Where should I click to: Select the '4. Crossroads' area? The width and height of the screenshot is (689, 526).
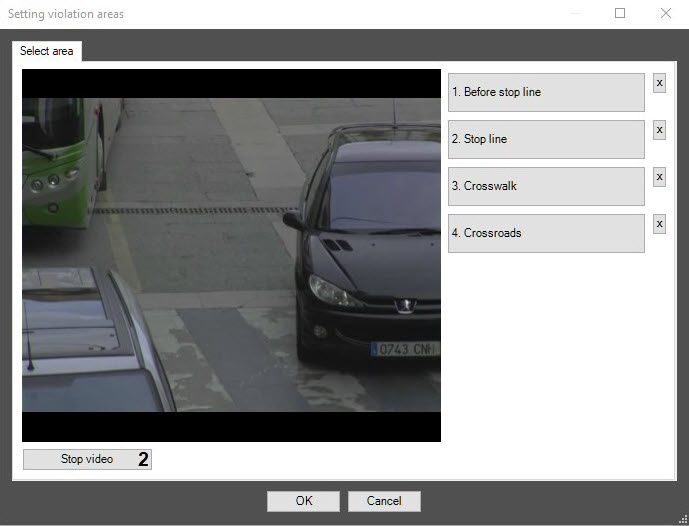pyautogui.click(x=546, y=233)
